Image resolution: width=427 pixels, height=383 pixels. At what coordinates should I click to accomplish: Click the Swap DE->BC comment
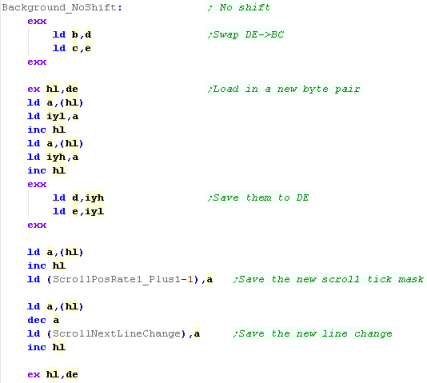click(x=246, y=35)
